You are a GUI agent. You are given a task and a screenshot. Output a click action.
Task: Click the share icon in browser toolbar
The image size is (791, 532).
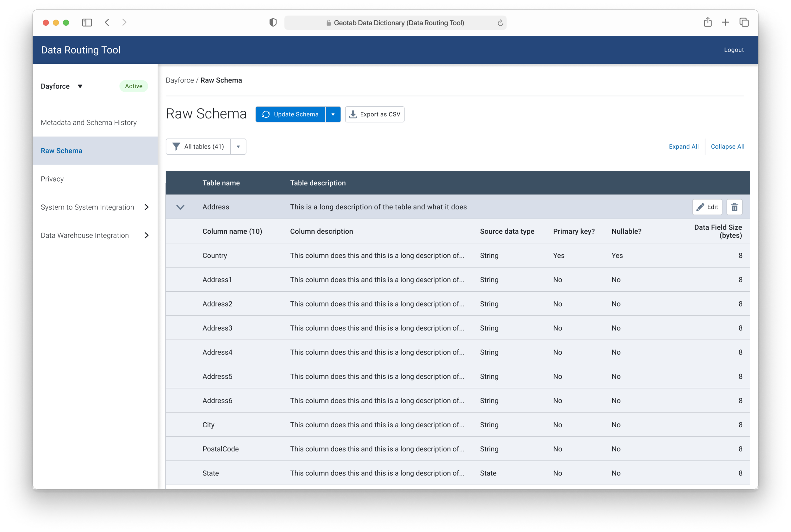click(707, 22)
